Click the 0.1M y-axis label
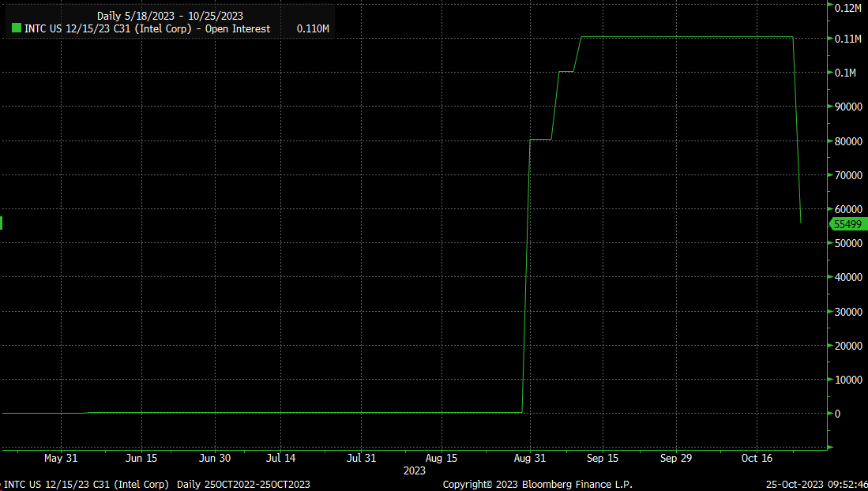Viewport: 868px width, 491px height. 845,73
